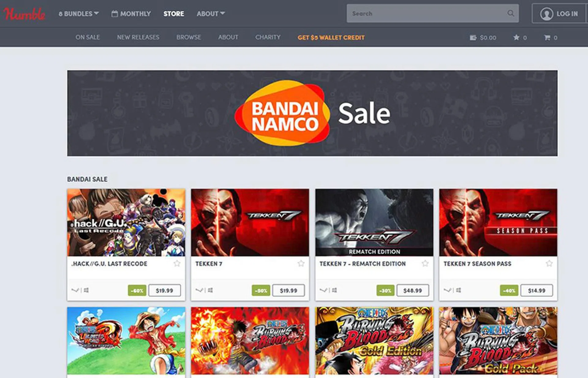Click the user avatar icon beside Log In
Image resolution: width=588 pixels, height=378 pixels.
pos(547,14)
